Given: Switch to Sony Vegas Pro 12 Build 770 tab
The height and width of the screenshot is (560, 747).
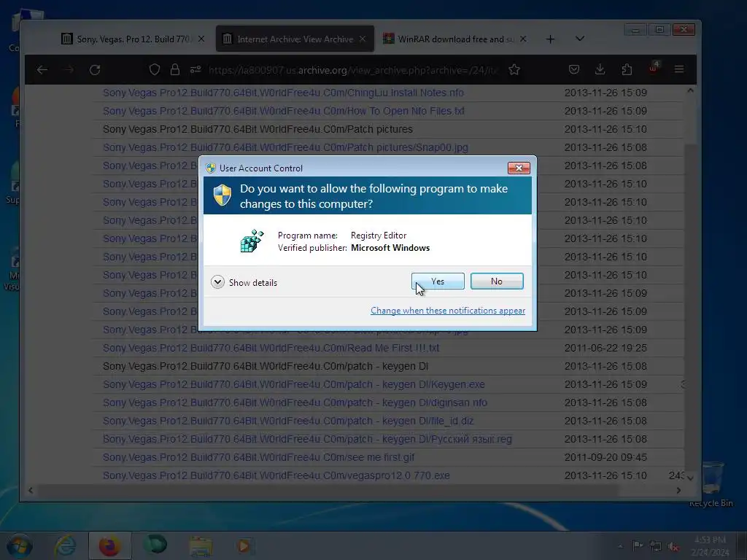Looking at the screenshot, I should [133, 39].
